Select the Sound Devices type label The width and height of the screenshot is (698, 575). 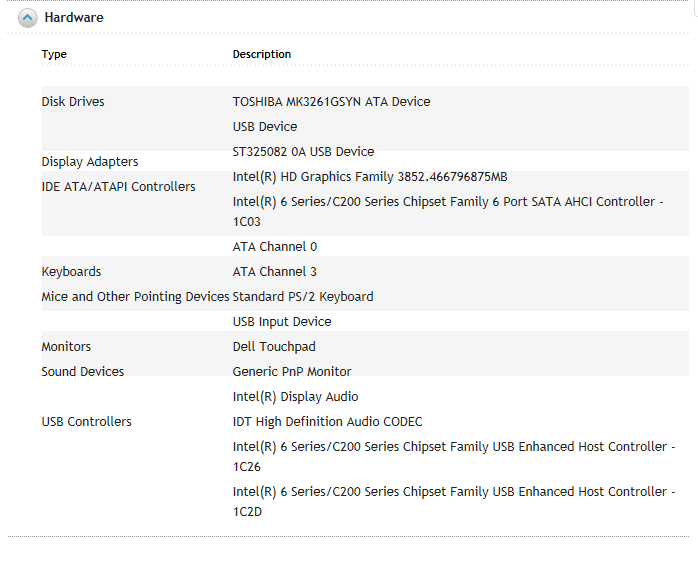point(83,372)
